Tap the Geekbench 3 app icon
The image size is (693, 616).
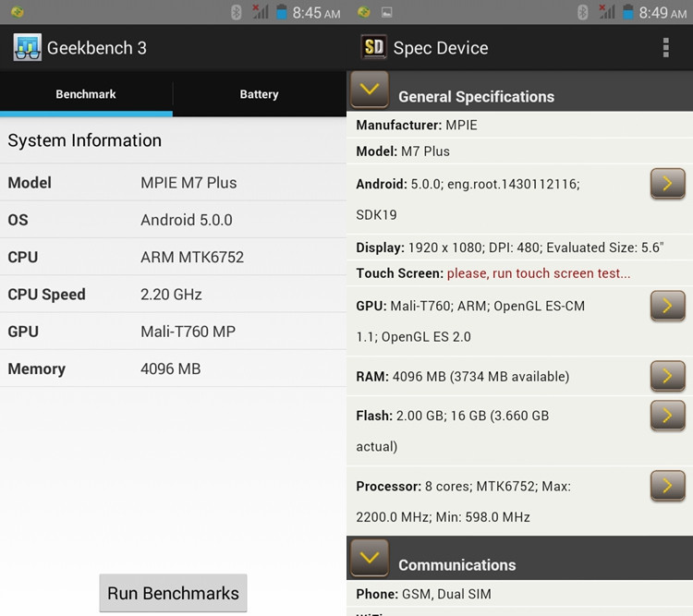click(x=27, y=48)
